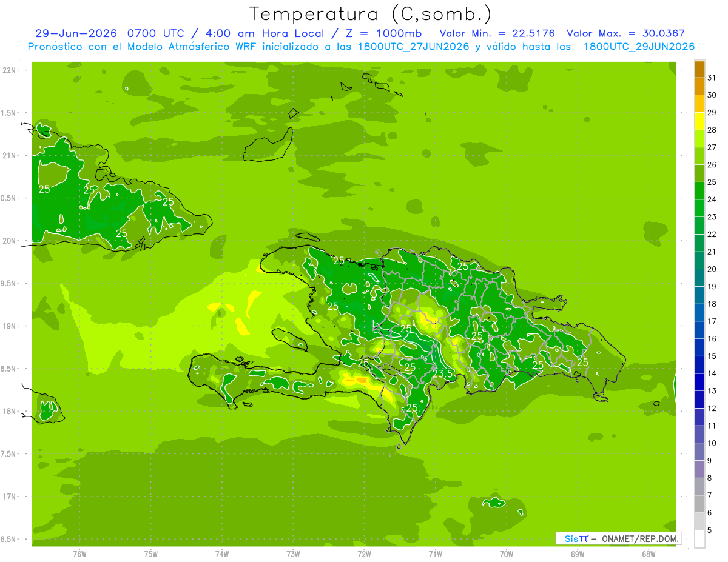Click the "20N" latitude axis label
Viewport: 728px width, 562px height.
(8, 241)
